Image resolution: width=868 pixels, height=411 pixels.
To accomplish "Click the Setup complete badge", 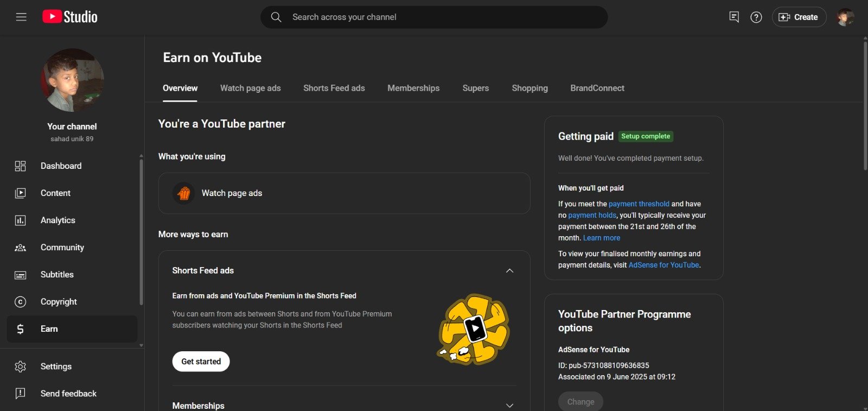I will (x=646, y=136).
